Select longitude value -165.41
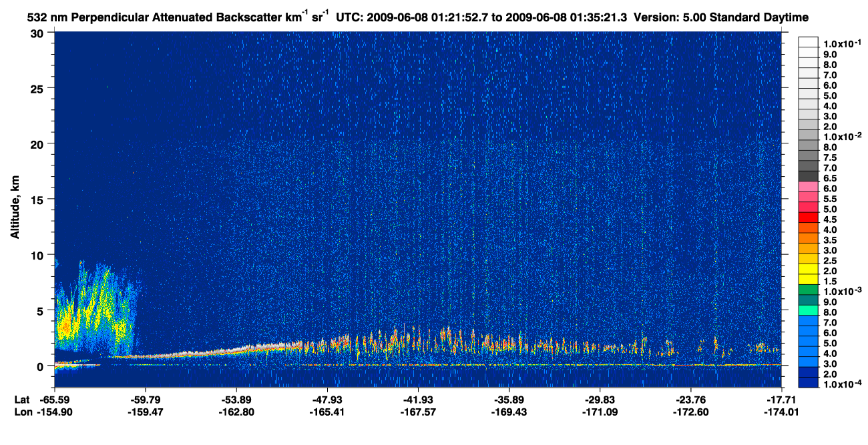 [327, 412]
